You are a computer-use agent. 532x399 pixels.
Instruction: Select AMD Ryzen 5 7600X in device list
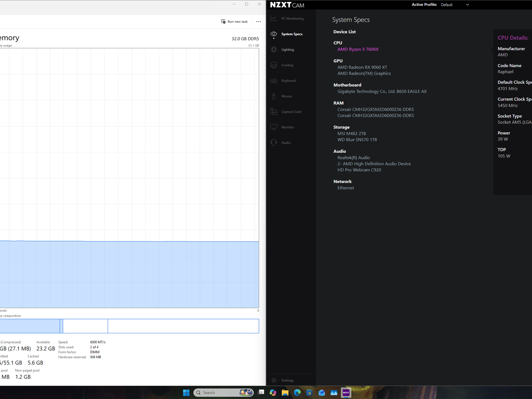[x=358, y=49]
